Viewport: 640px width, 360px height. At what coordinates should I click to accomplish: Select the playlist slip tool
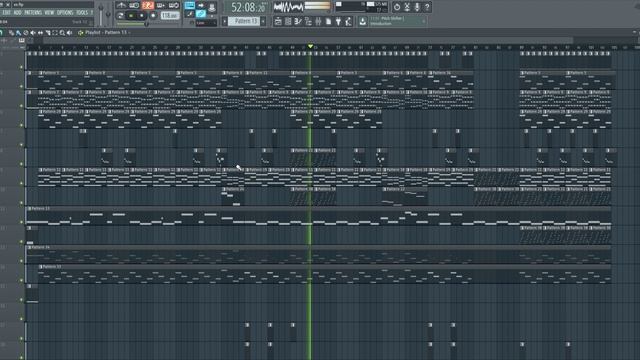pos(40,33)
